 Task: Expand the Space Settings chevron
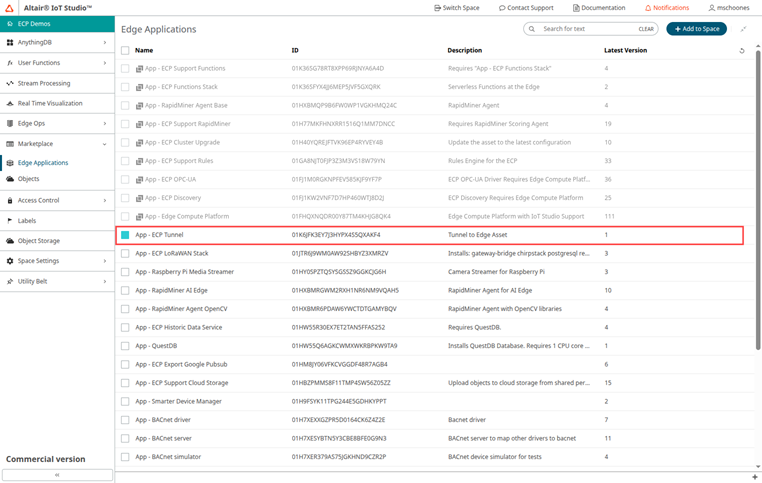point(104,261)
